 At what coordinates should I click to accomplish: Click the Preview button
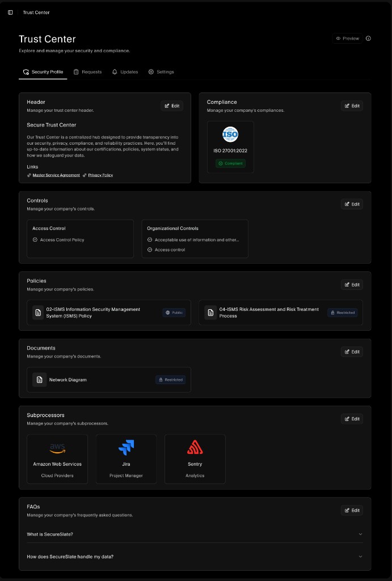[x=347, y=38]
